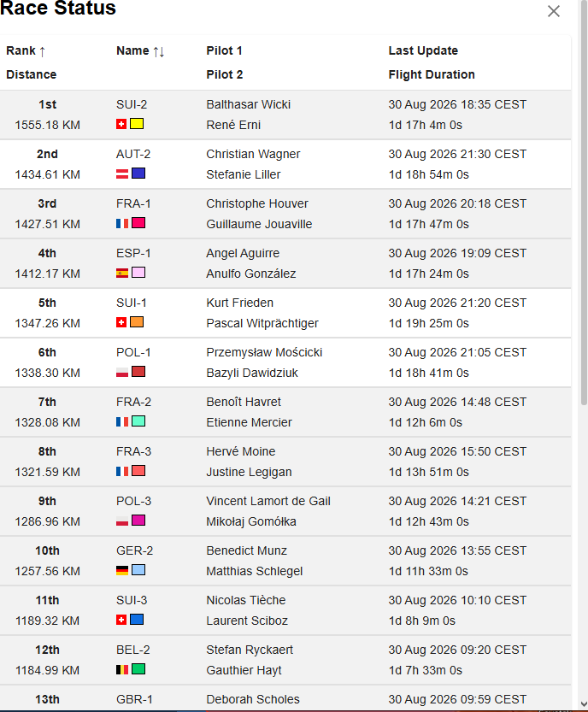Select the orange color swatch for SUI-1
The image size is (588, 712).
point(137,322)
